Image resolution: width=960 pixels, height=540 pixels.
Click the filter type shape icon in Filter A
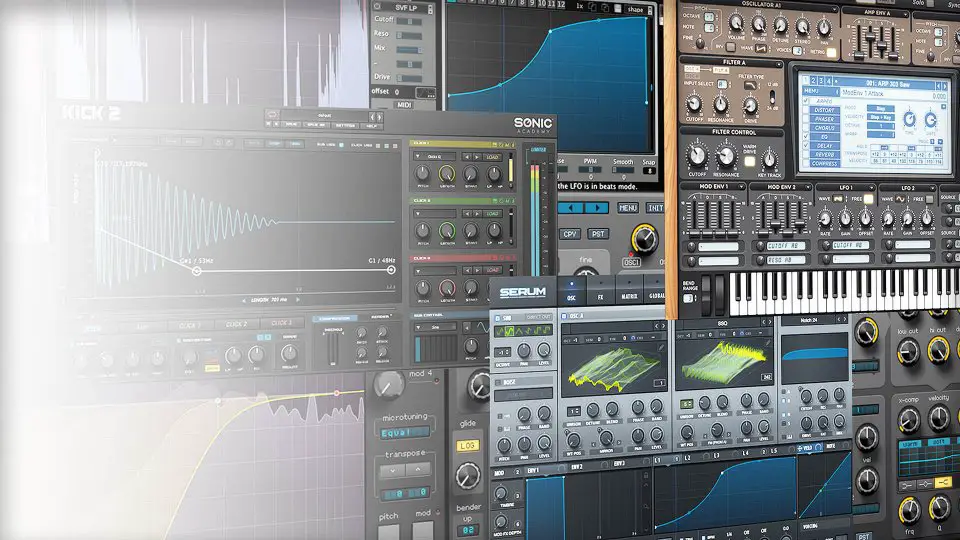point(751,86)
